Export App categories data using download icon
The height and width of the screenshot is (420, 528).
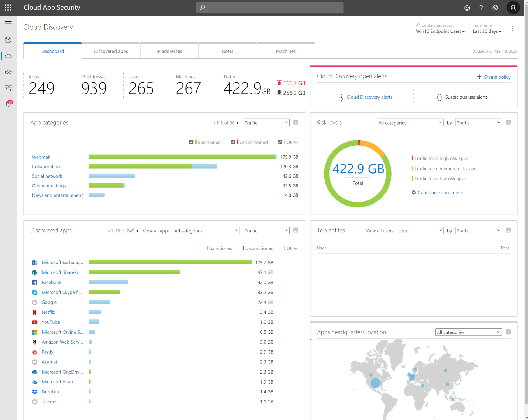coord(295,122)
